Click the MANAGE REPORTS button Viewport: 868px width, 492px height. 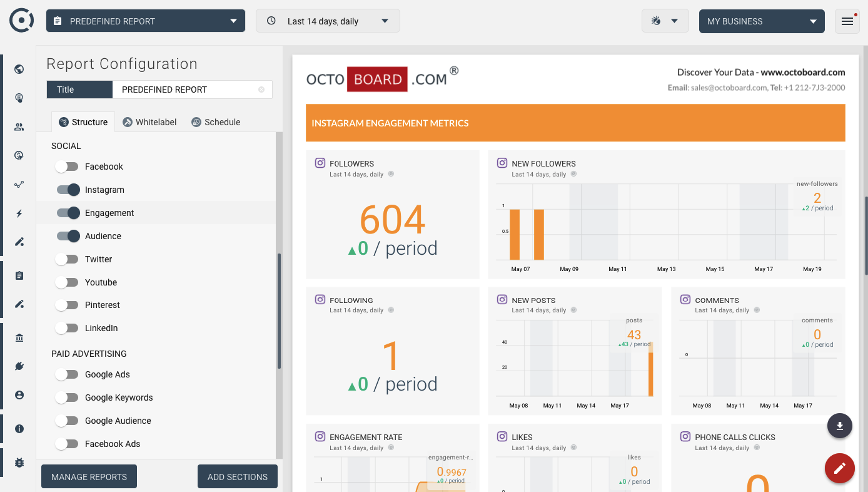[89, 477]
